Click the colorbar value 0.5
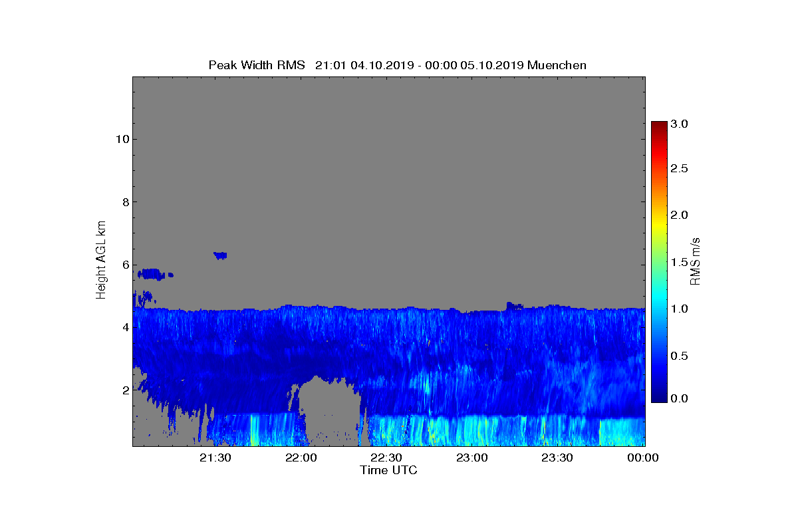Screen dimensions: 798x532 (x=679, y=356)
